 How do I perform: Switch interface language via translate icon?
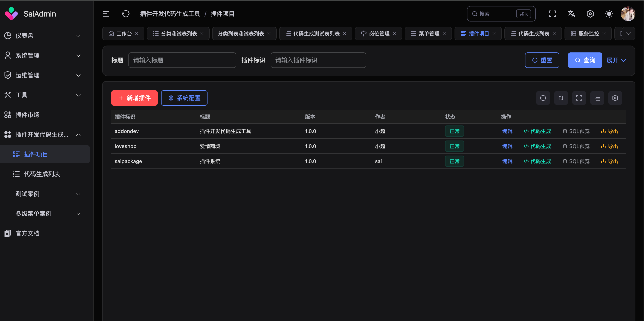point(571,14)
